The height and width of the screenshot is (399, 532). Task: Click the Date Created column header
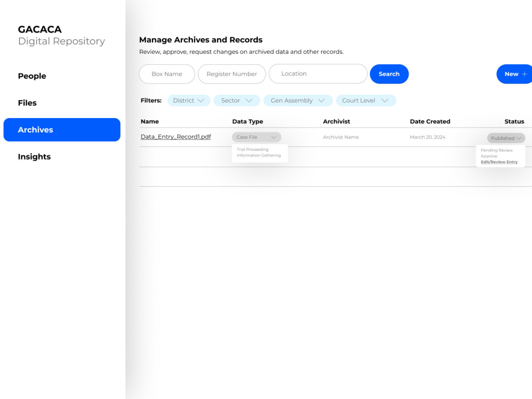430,121
